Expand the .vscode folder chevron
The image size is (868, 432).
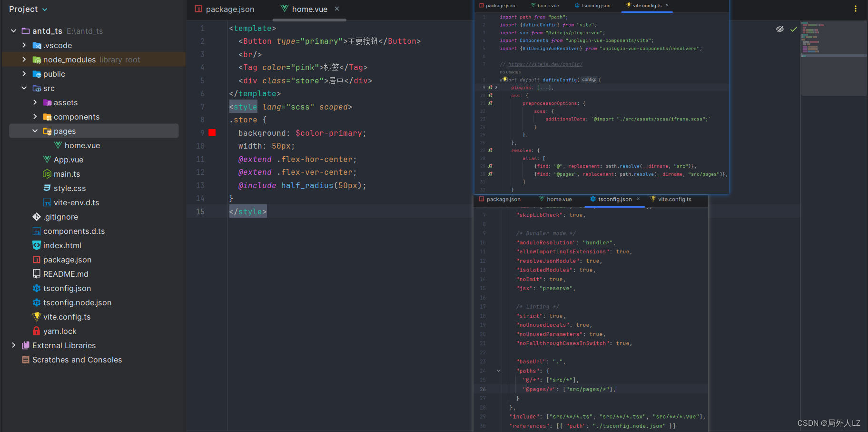[x=24, y=45]
